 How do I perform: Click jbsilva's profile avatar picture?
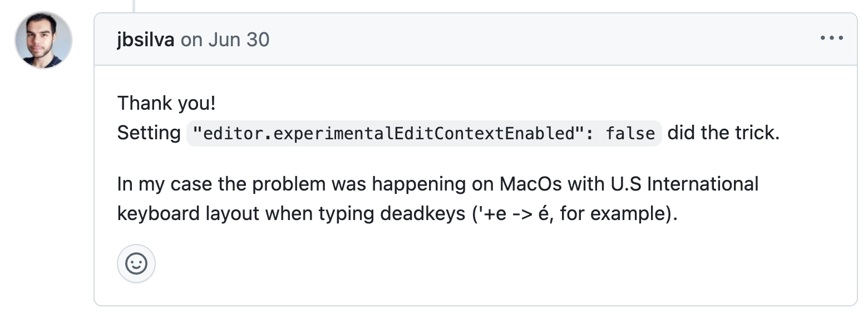[43, 40]
